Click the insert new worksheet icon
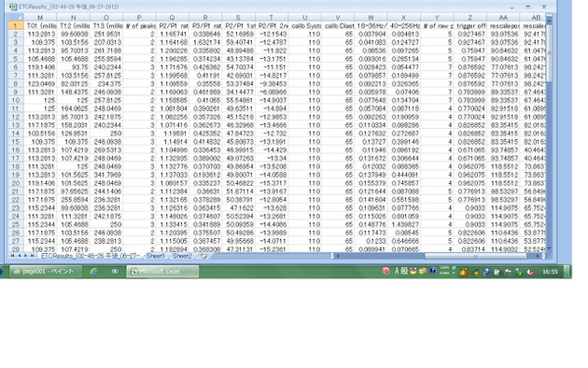 (203, 256)
